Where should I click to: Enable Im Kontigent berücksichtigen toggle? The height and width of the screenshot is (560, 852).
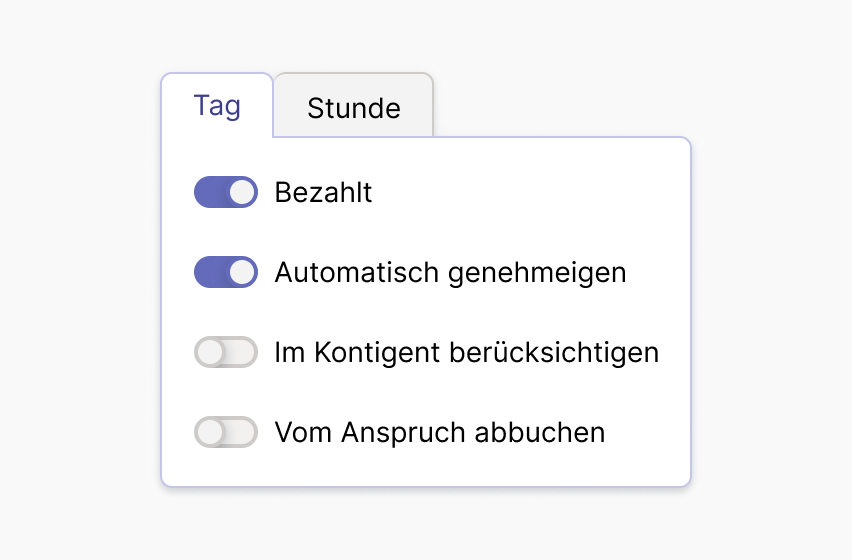226,352
